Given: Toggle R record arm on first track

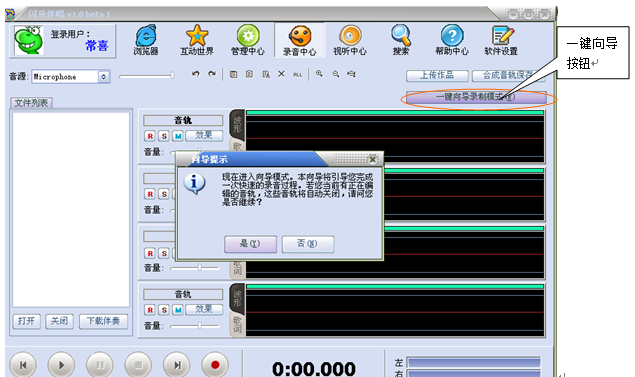Looking at the screenshot, I should 150,136.
